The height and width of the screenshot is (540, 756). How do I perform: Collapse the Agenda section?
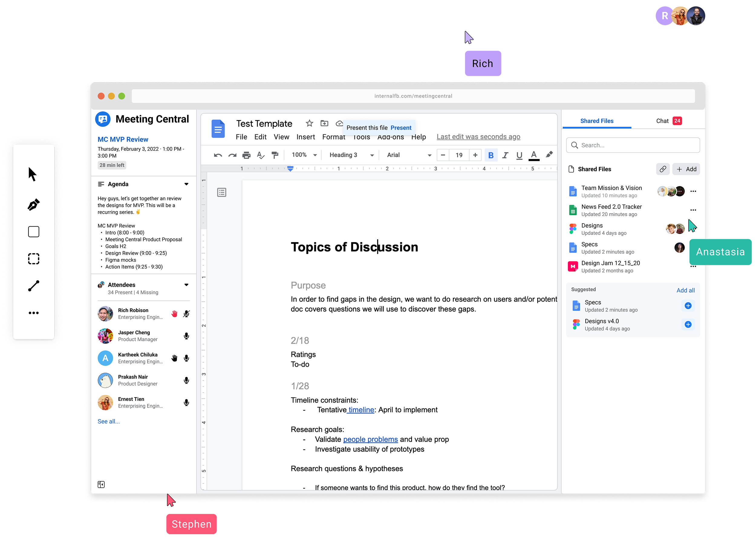[186, 184]
